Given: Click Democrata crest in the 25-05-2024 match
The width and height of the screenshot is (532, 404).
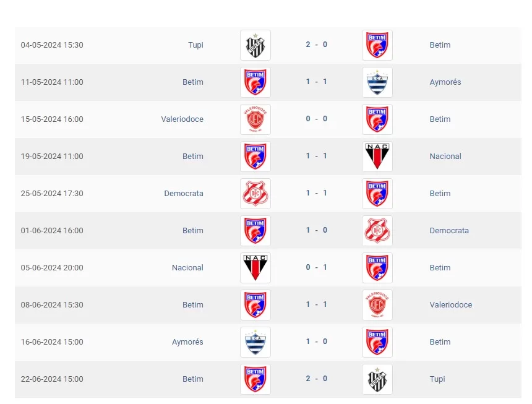Looking at the screenshot, I should 255,194.
